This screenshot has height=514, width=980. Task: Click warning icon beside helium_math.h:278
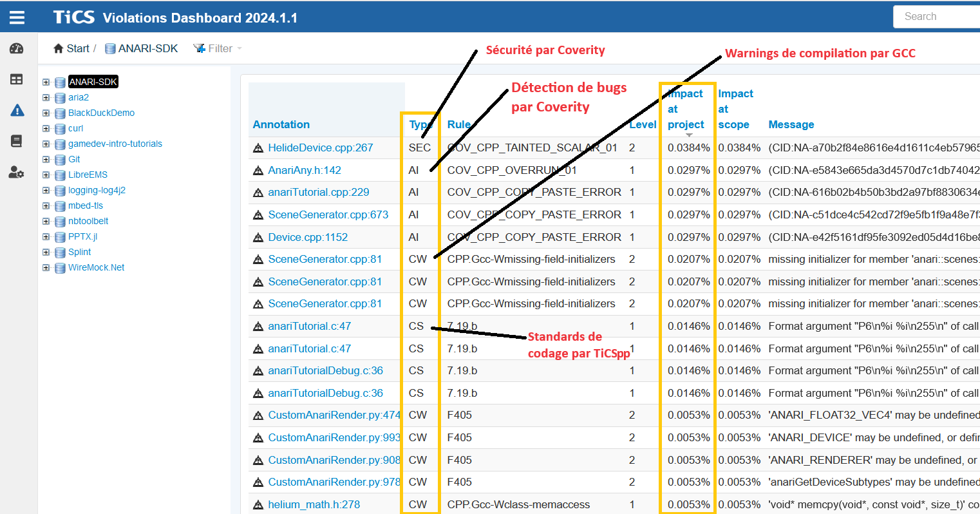[x=258, y=505]
